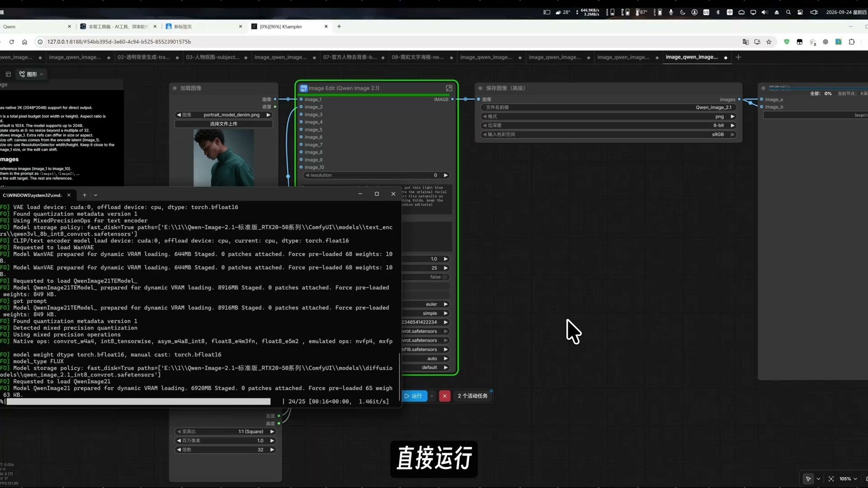Image resolution: width=868 pixels, height=488 pixels.
Task: Change the euler sampler selector
Action: coord(425,304)
